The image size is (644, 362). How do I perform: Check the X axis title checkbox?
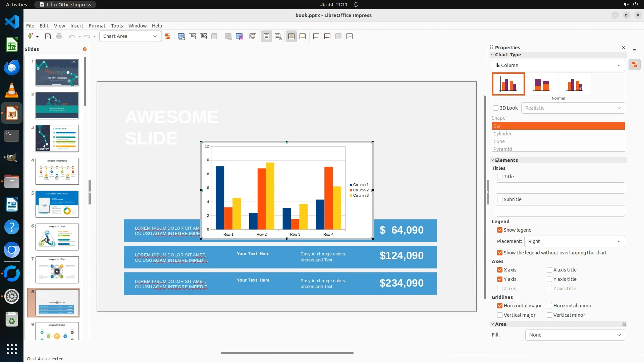[549, 270]
